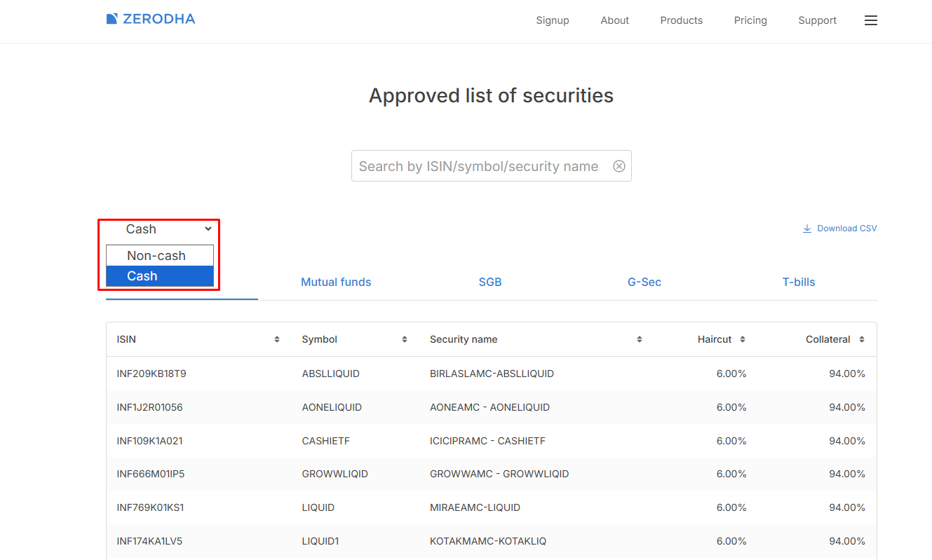Image resolution: width=932 pixels, height=560 pixels.
Task: Switch to the Mutual funds tab
Action: (336, 282)
